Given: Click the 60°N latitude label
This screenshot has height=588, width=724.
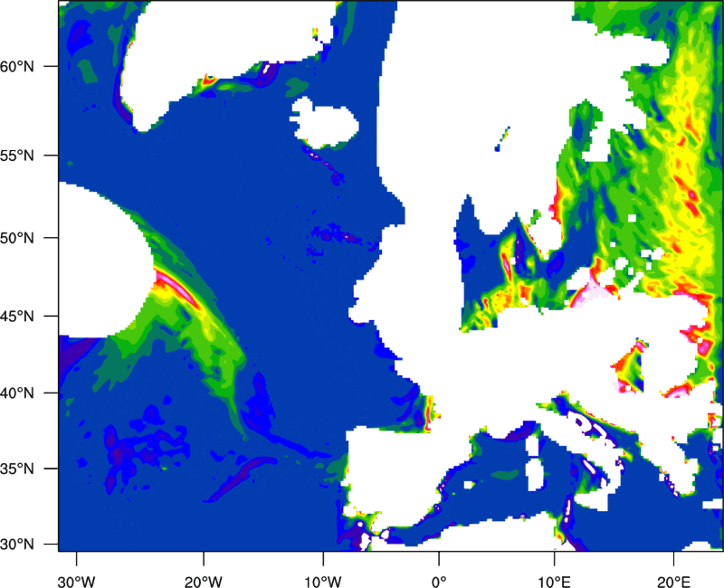Looking at the screenshot, I should click(x=36, y=68).
